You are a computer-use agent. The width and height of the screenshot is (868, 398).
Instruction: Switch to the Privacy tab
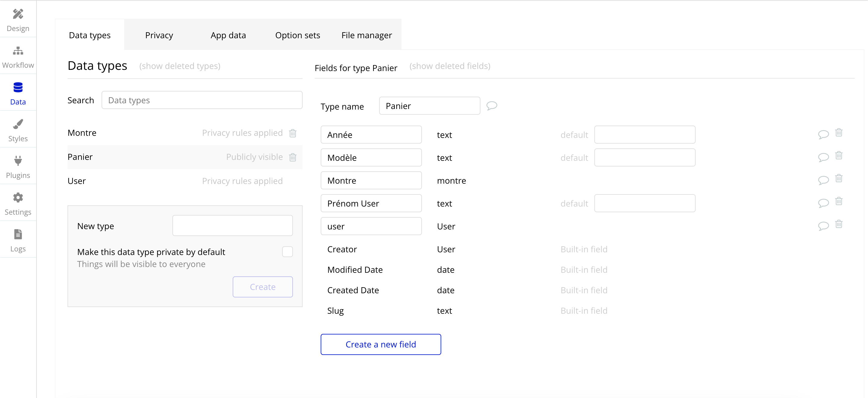point(159,35)
